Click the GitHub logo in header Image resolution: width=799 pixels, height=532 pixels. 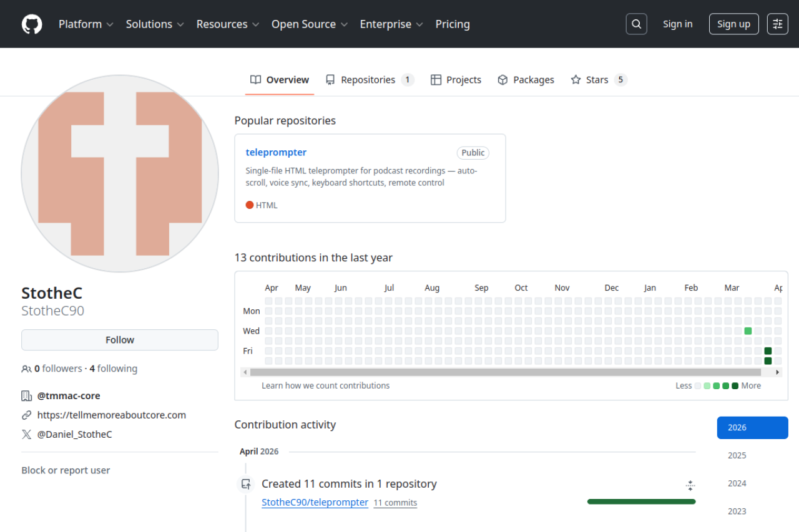point(32,24)
